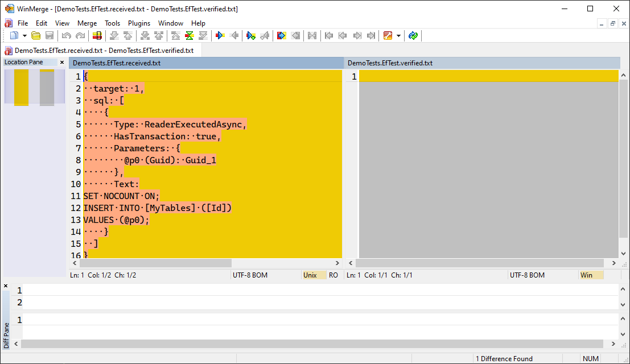Click the Copy All to Right icon

coord(281,36)
